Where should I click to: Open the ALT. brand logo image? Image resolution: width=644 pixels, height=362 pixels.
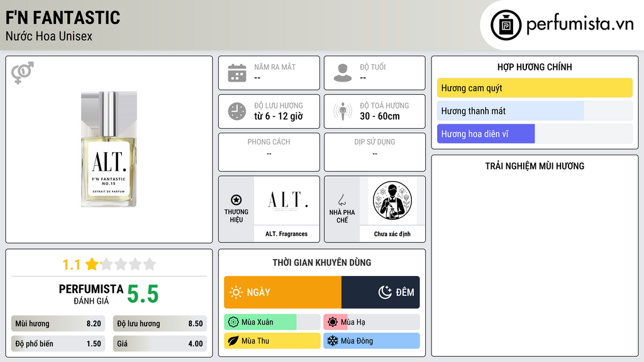pyautogui.click(x=286, y=200)
